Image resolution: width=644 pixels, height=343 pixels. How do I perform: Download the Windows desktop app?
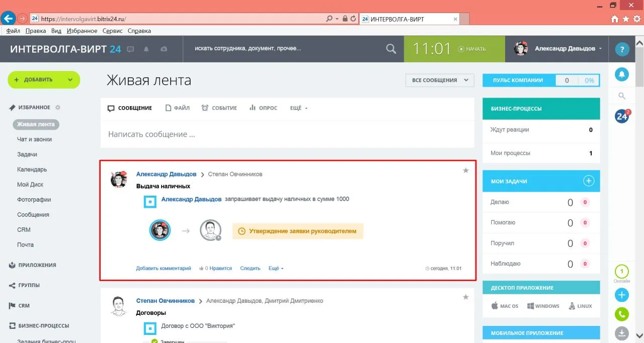[x=543, y=306]
